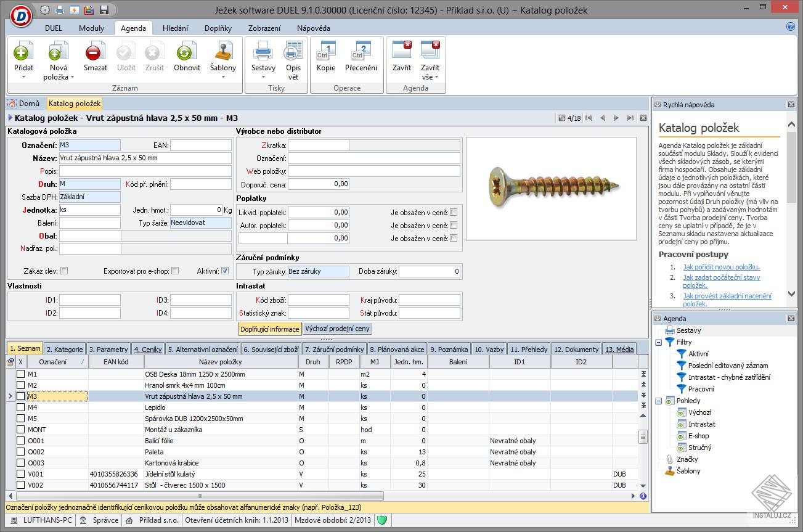The width and height of the screenshot is (803, 532).
Task: Open the Moduly ribbon tab
Action: (x=91, y=28)
